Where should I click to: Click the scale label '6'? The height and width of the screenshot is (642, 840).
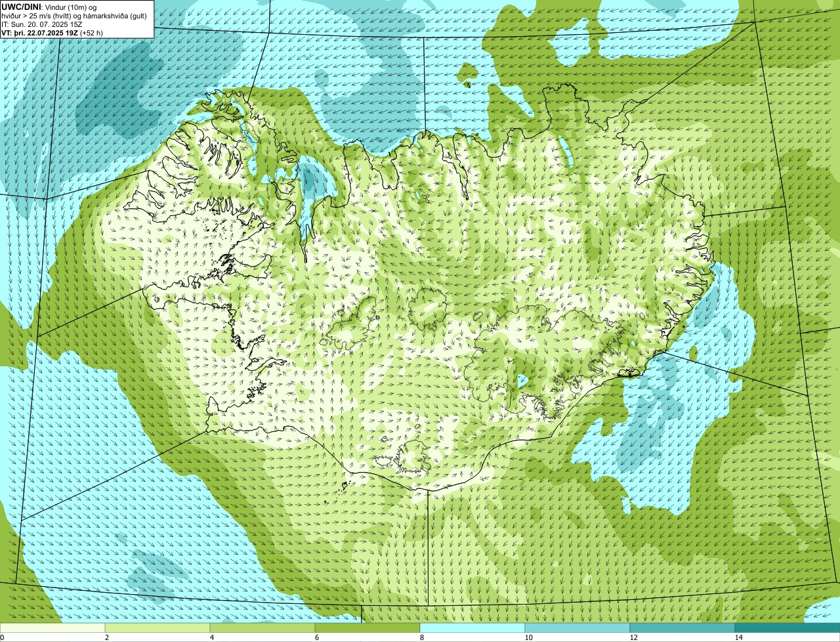pos(316,637)
